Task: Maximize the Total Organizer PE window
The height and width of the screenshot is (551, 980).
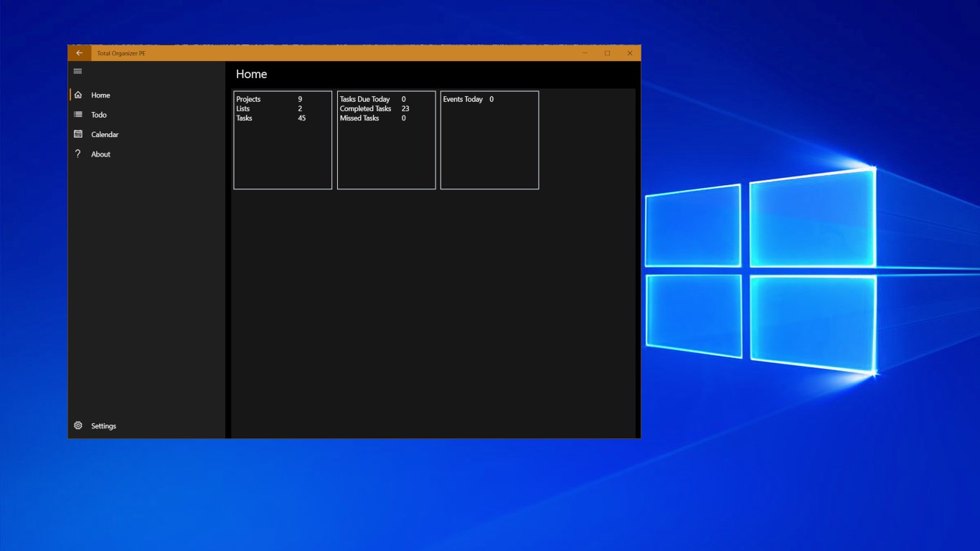Action: 607,53
